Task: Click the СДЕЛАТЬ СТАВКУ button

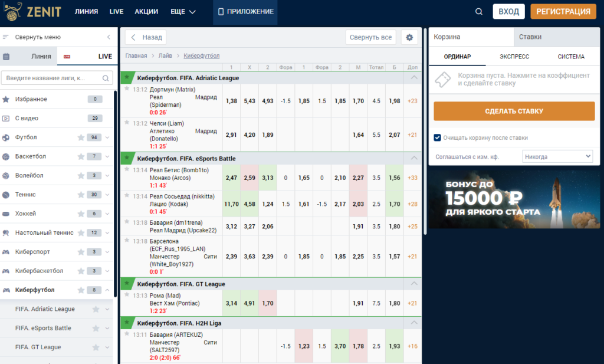Action: pos(514,112)
